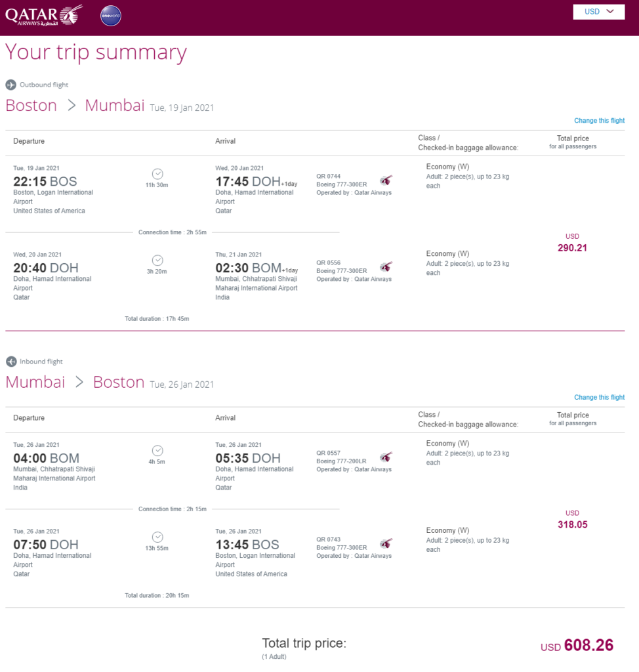
Task: Click clock icon above 13h 55m duration
Action: click(x=157, y=537)
